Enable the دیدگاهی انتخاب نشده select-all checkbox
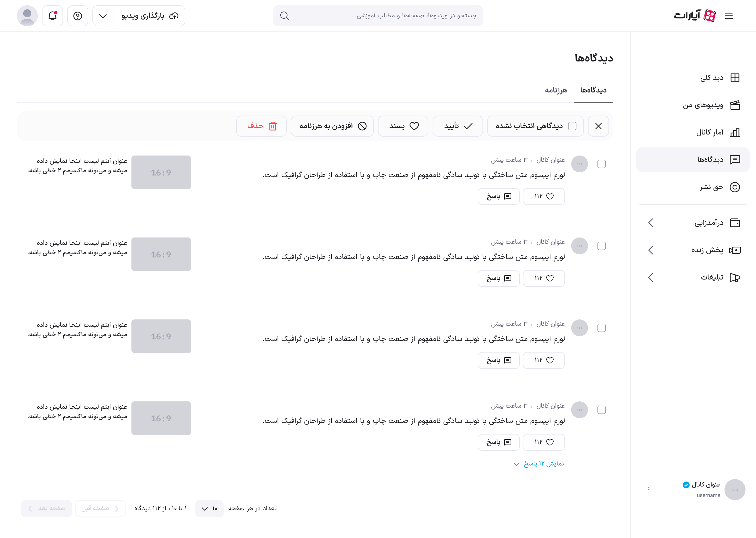756x538 pixels. pos(573,126)
